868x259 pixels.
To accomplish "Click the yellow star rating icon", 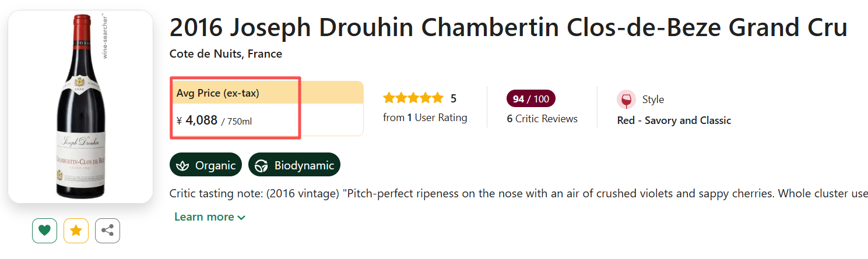I will (x=76, y=230).
